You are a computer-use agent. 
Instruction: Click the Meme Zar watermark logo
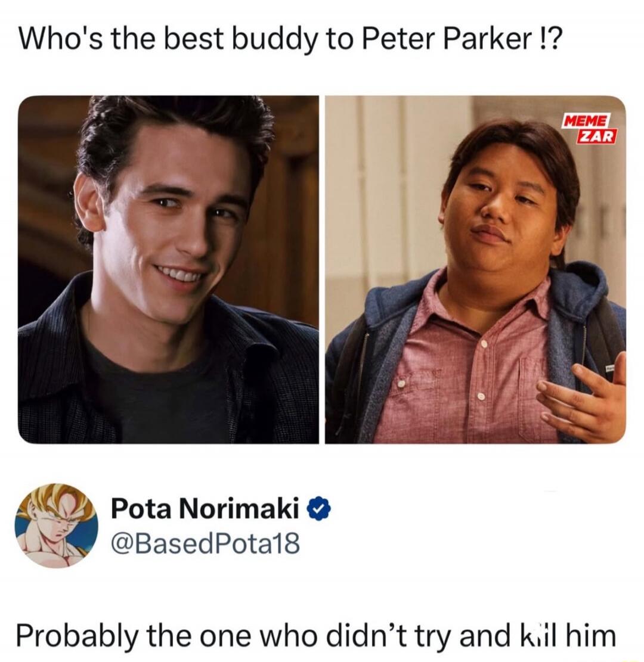coord(588,129)
